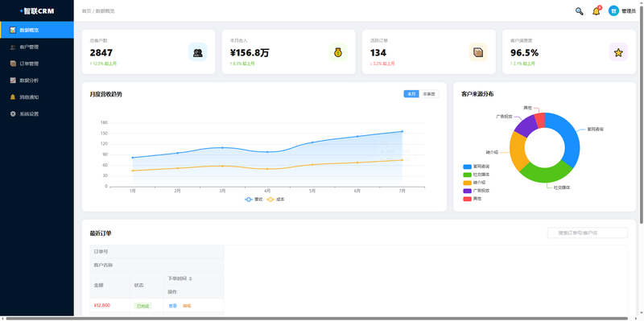
Task: Click 首页 in the breadcrumb
Action: 86,11
